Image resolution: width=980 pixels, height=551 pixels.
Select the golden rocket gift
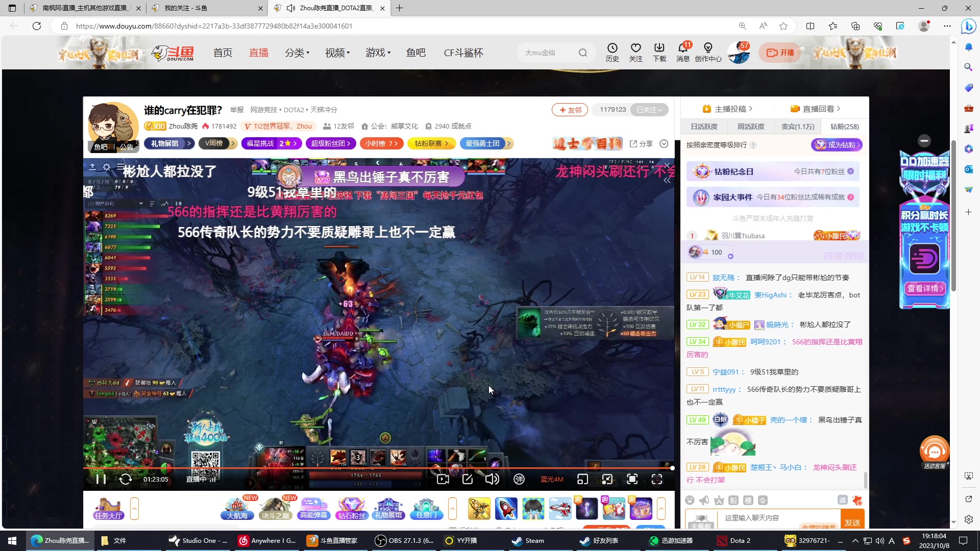[x=479, y=508]
